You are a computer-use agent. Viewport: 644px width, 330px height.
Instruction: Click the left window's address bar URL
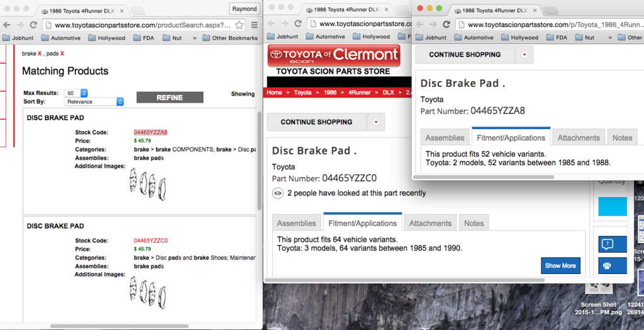point(143,25)
